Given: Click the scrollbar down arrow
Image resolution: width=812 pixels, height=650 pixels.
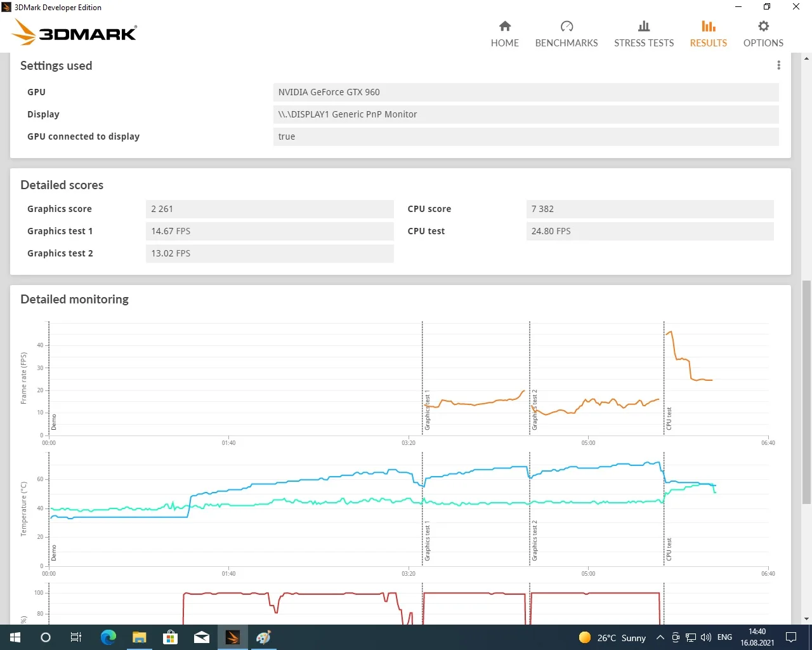Looking at the screenshot, I should tap(806, 619).
